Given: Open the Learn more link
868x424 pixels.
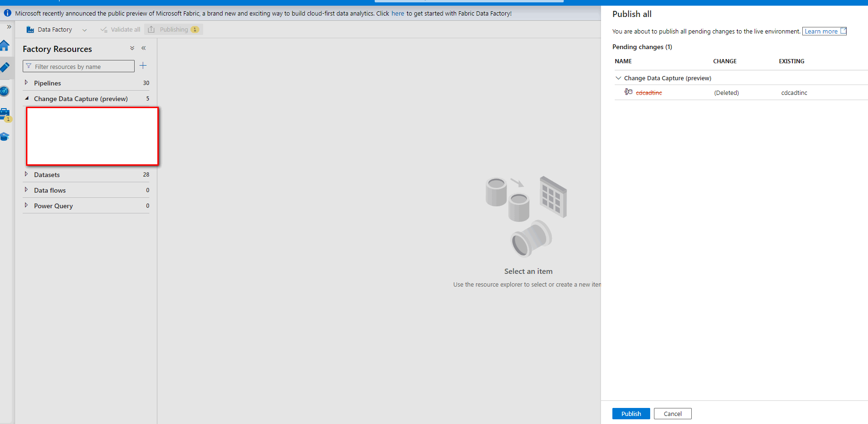Looking at the screenshot, I should tap(825, 32).
